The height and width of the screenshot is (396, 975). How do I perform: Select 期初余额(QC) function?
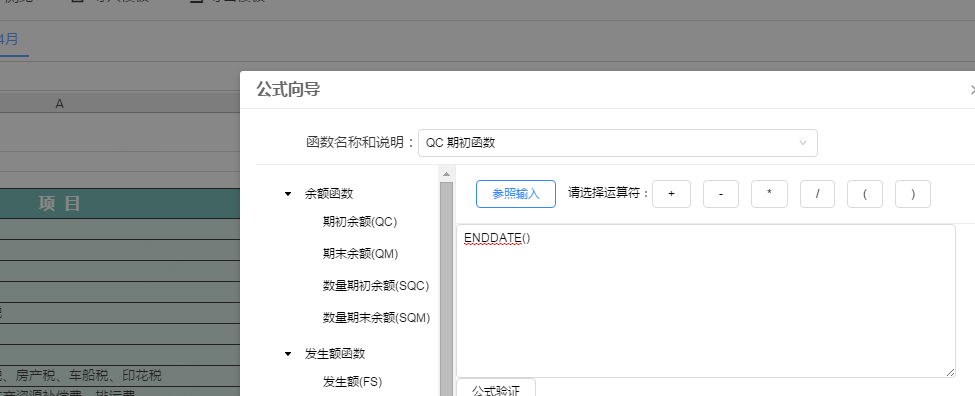(x=360, y=221)
